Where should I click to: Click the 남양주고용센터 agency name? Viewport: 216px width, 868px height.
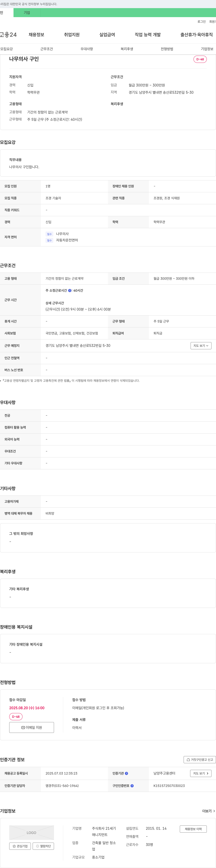coord(164,773)
